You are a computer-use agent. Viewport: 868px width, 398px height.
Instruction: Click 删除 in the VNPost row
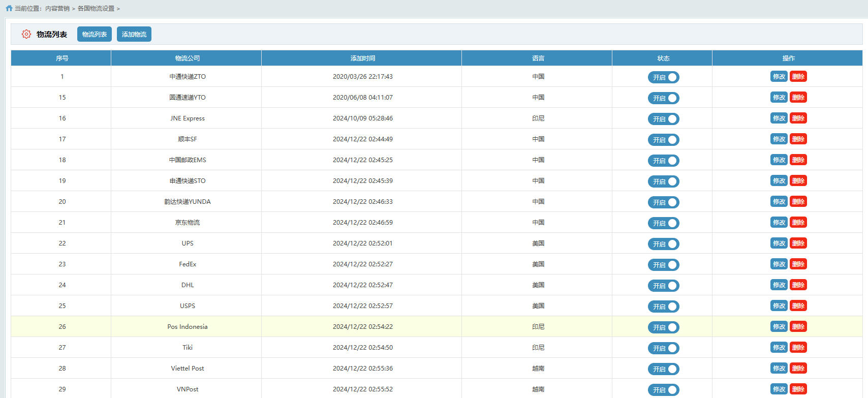point(798,389)
